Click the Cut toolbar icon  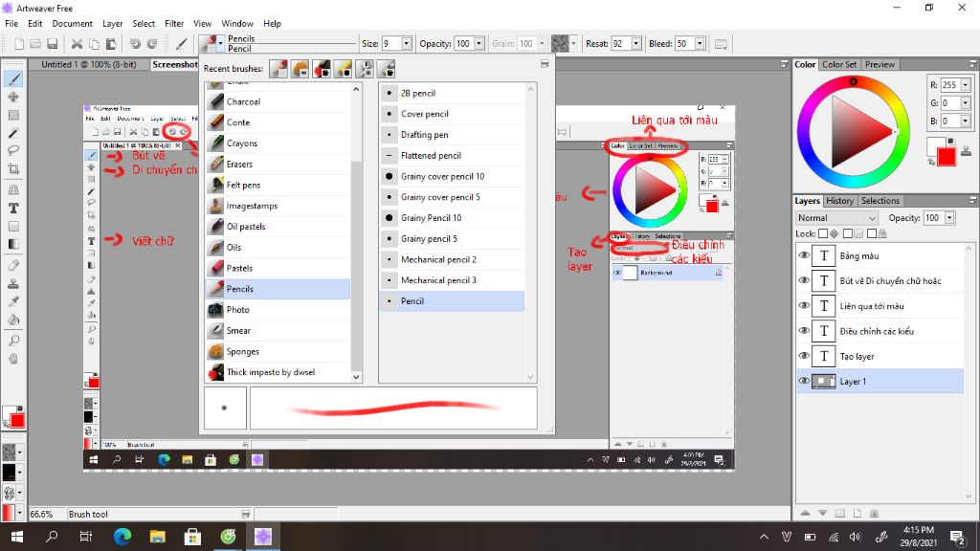tap(77, 44)
